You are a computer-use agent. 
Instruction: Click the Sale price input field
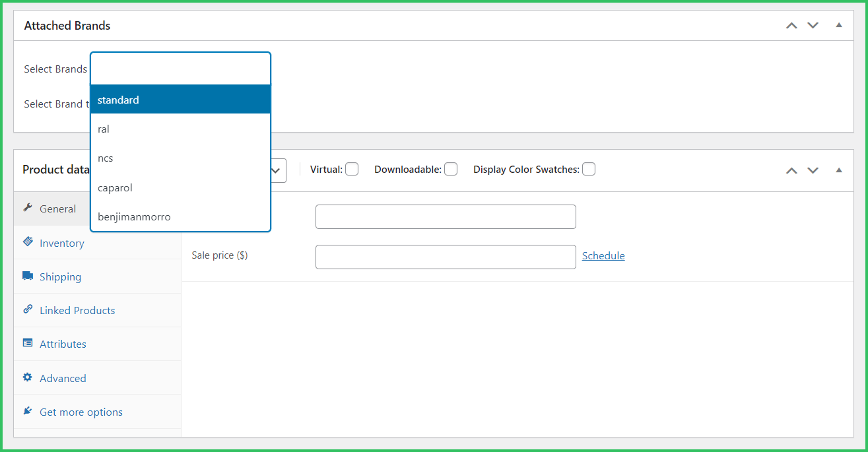pyautogui.click(x=446, y=257)
